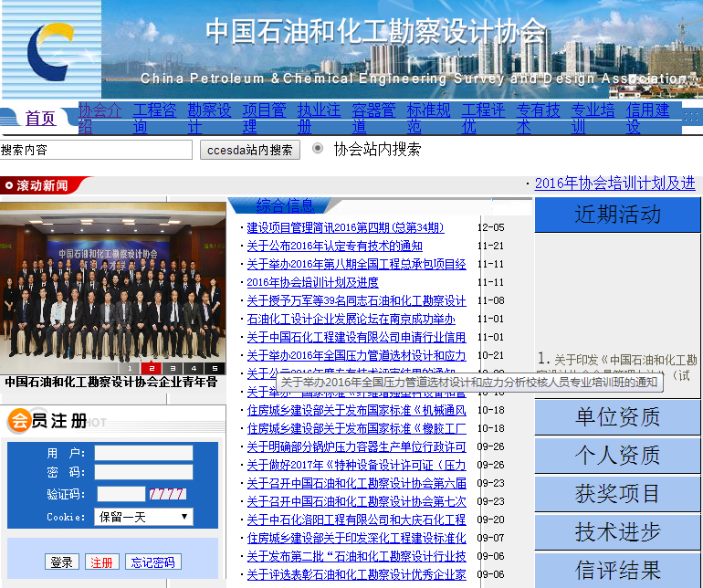
Task: Open the 专业培训 menu item
Action: point(593,118)
